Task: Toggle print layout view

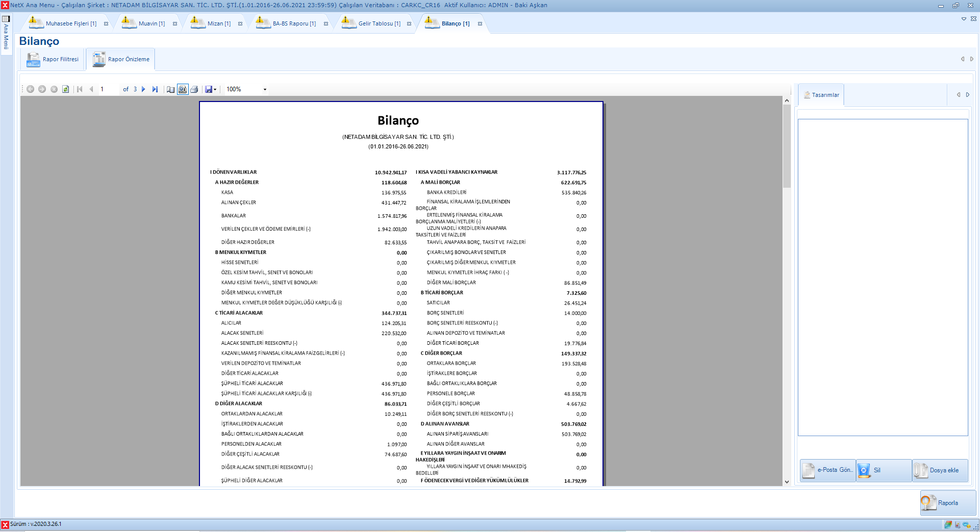Action: (x=183, y=89)
